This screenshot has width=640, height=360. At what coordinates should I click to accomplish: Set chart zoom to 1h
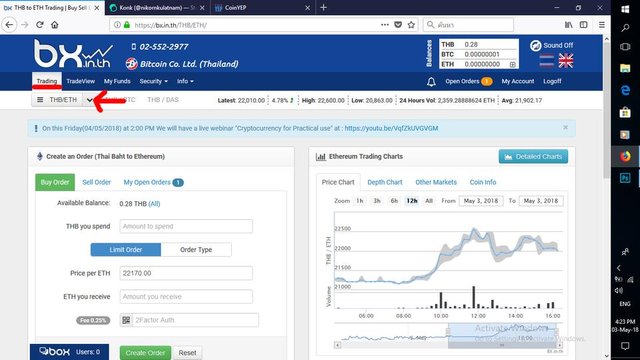(360, 201)
